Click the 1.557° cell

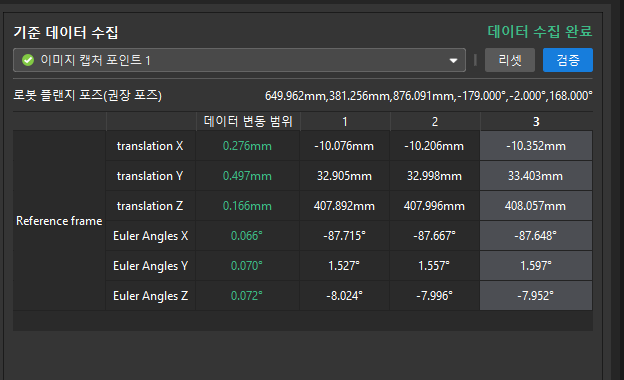[x=434, y=266]
